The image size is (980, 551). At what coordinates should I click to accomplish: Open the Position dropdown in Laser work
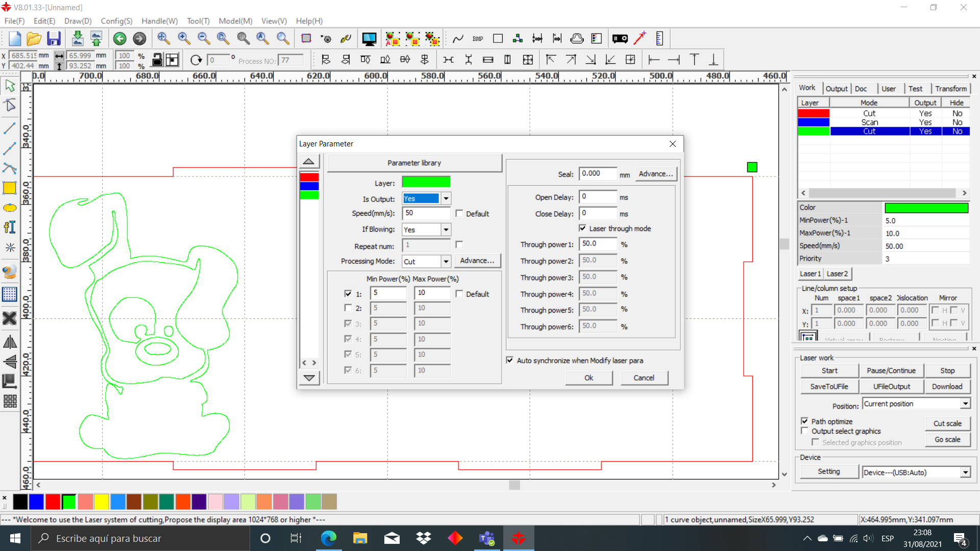coord(965,404)
